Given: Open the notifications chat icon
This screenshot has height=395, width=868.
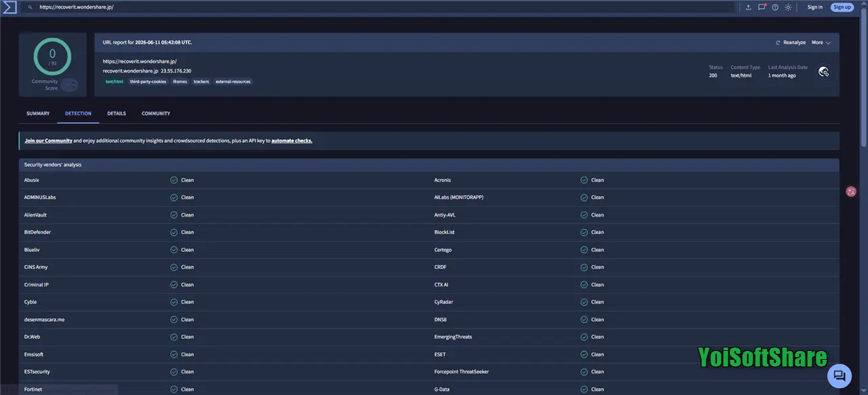Looking at the screenshot, I should (762, 7).
